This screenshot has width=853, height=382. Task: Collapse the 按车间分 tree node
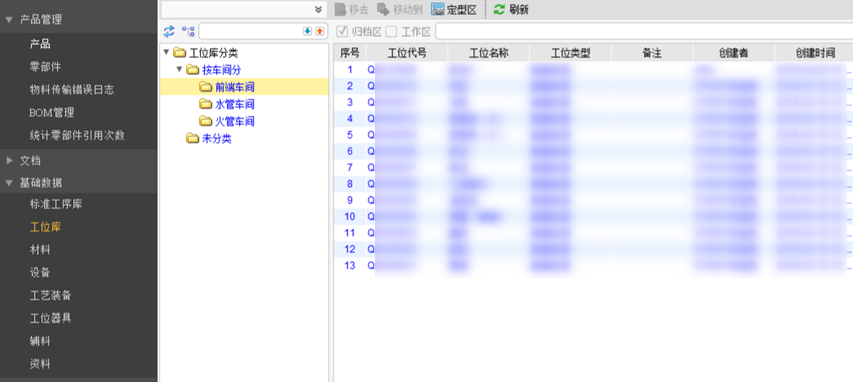(179, 70)
